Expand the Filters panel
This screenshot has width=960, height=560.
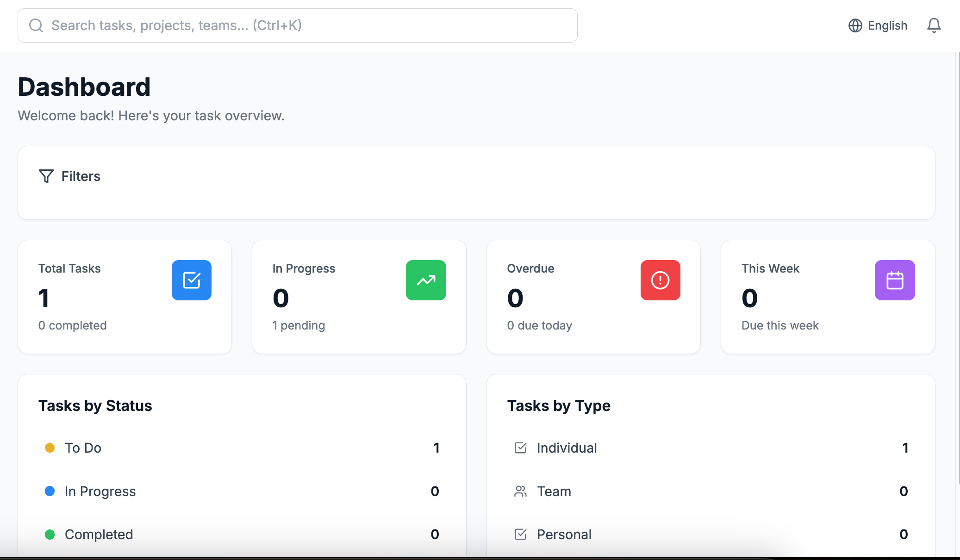tap(81, 176)
